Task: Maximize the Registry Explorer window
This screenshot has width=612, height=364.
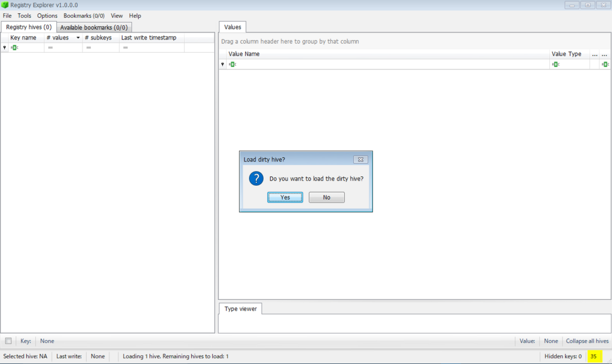Action: point(587,5)
